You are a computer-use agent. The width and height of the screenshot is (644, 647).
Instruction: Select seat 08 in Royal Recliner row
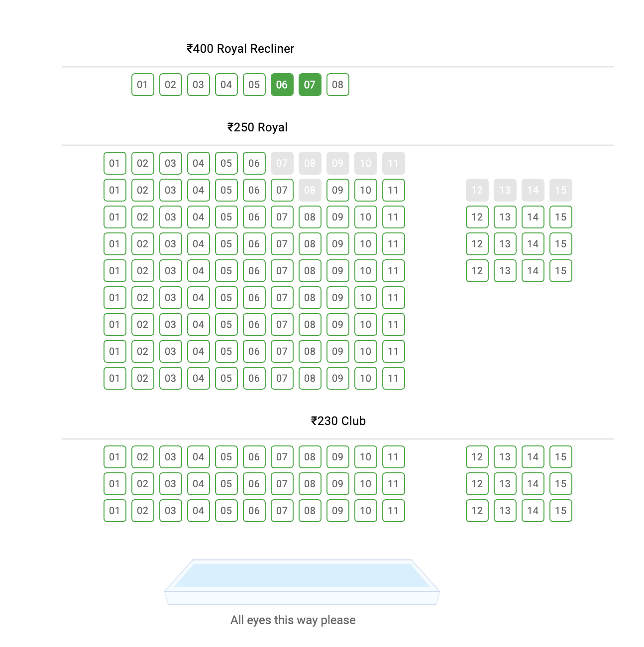[x=337, y=85]
